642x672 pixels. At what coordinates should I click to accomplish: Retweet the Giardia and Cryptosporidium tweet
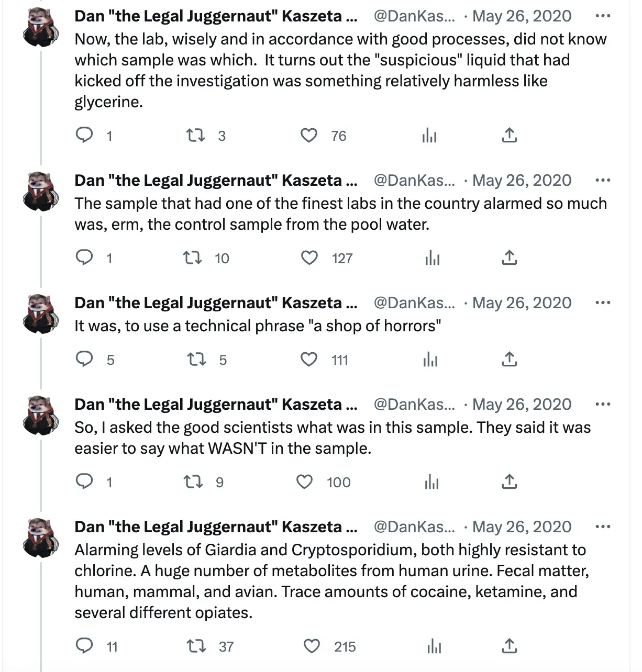coord(196,646)
